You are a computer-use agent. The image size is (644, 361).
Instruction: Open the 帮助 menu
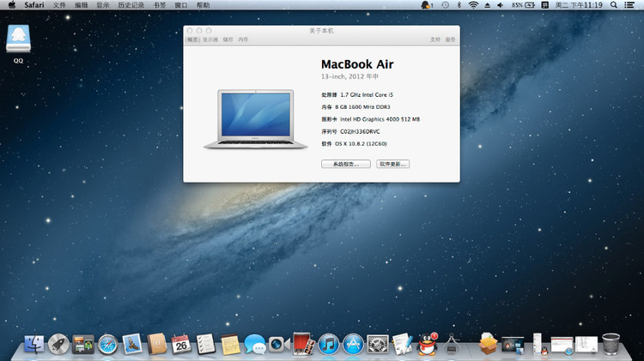click(203, 5)
